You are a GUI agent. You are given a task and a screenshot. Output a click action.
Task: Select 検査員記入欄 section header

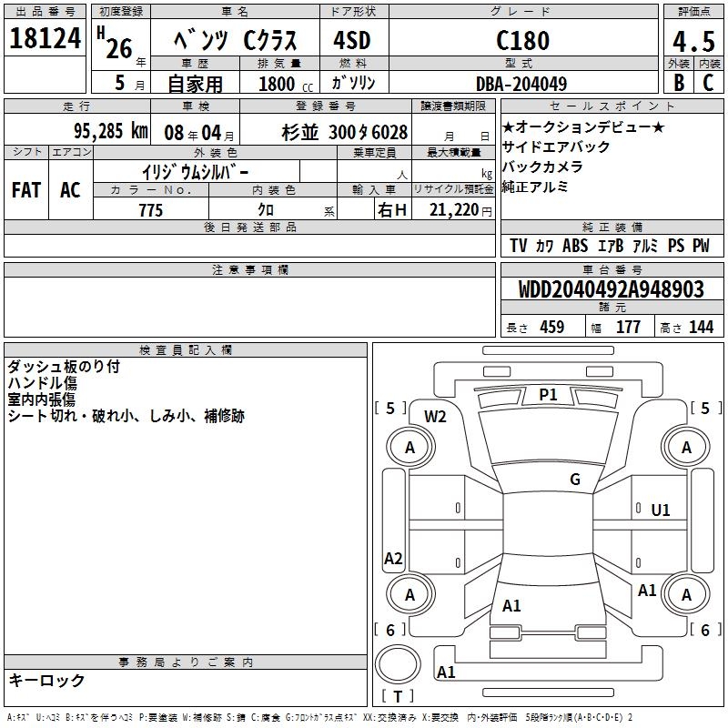coord(186,350)
